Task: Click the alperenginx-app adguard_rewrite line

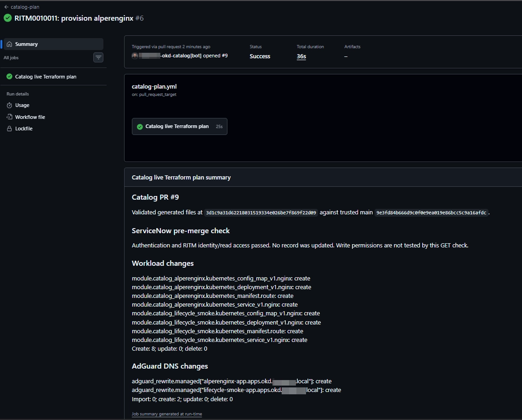Action: 232,381
